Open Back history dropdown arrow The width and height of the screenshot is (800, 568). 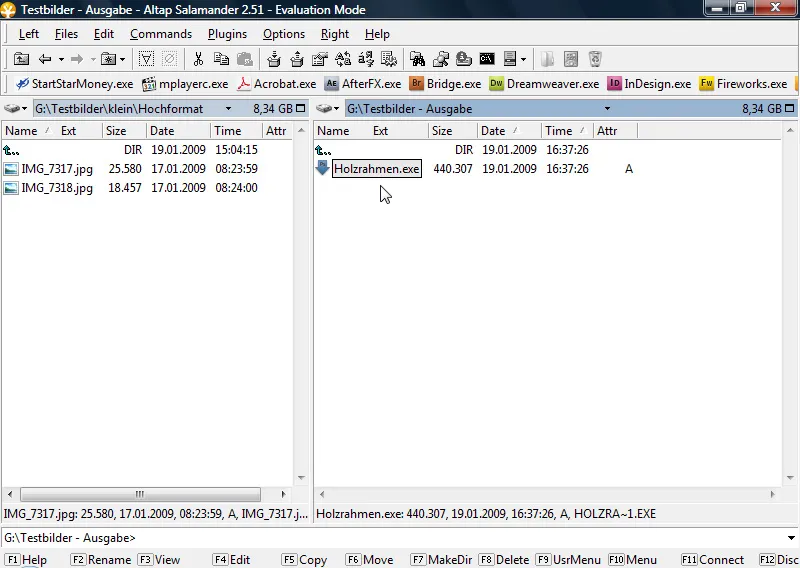61,59
